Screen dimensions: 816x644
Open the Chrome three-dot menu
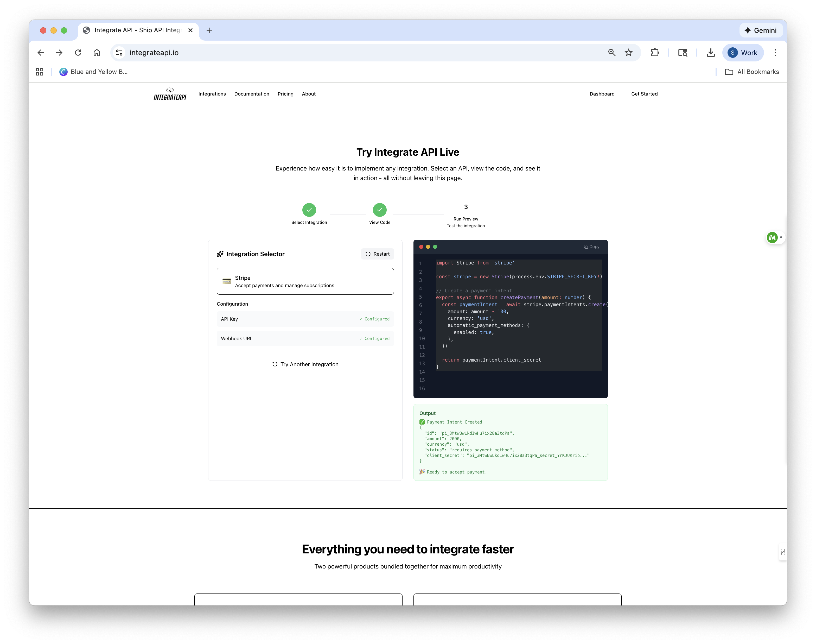[775, 52]
